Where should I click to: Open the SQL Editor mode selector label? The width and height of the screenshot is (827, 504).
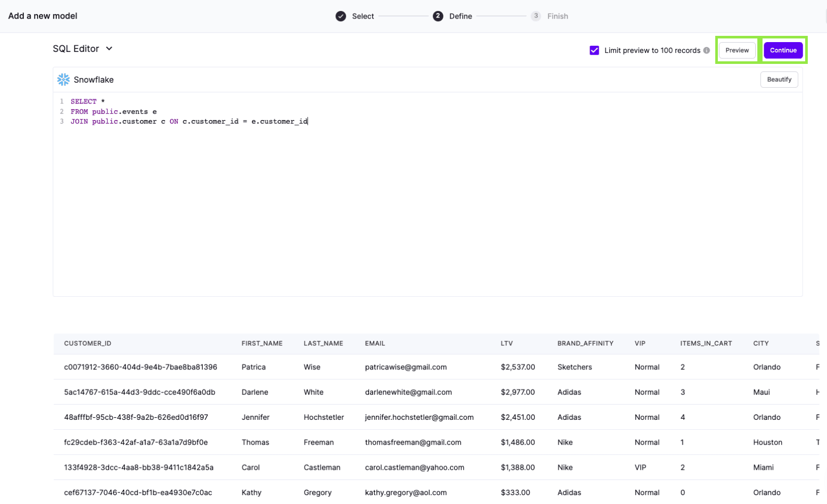click(76, 49)
